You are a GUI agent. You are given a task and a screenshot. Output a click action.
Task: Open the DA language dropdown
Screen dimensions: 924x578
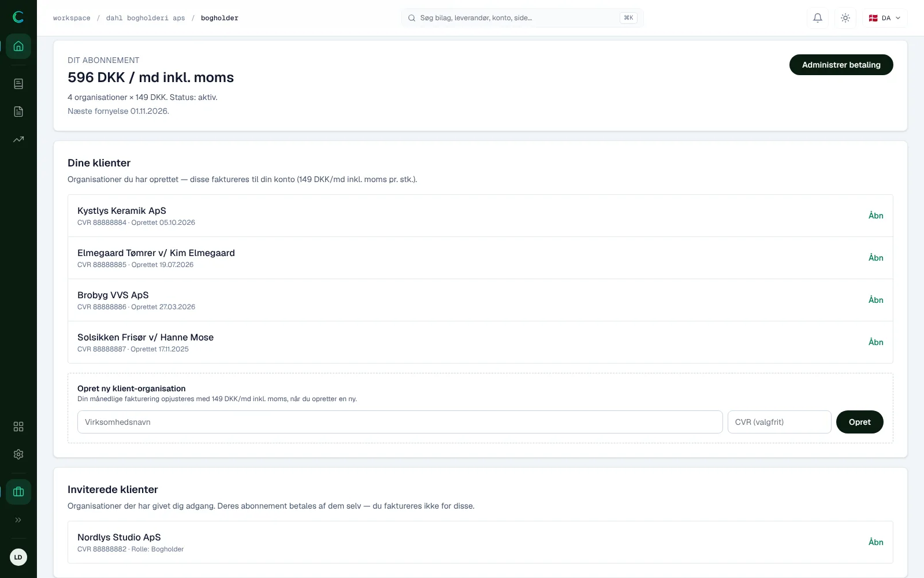click(885, 18)
